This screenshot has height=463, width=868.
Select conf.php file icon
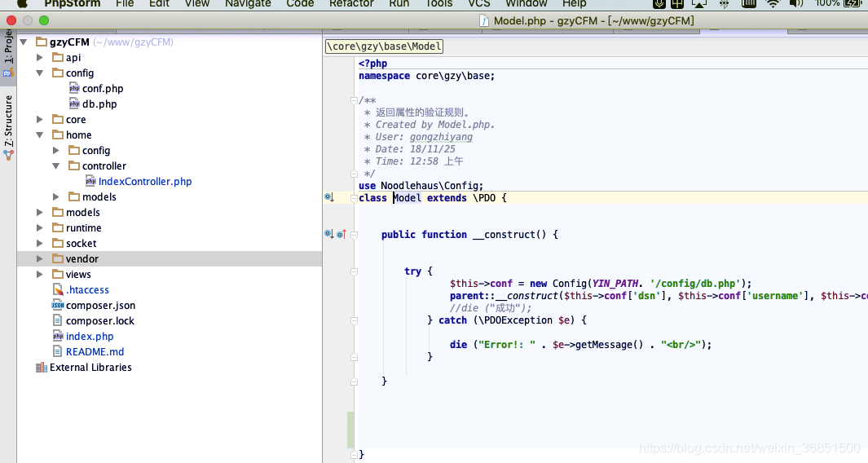coord(74,88)
